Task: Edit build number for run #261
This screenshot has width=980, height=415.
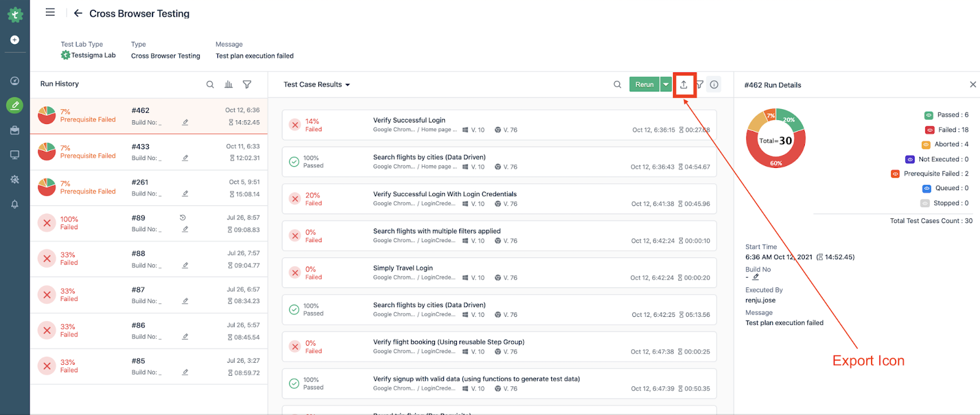Action: 185,193
